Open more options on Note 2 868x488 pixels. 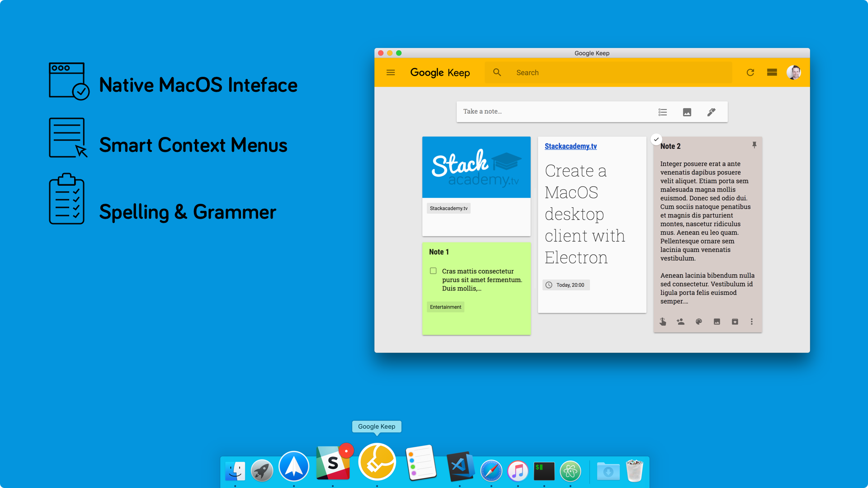pos(752,322)
